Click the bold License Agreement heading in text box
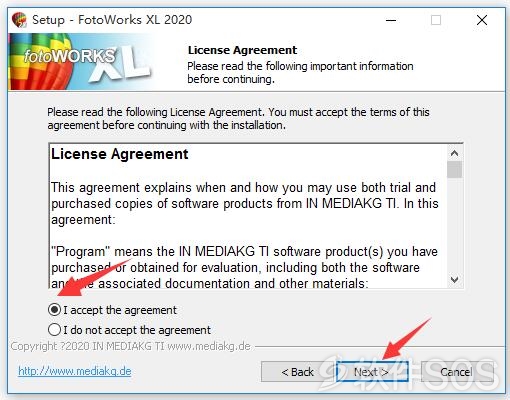This screenshot has width=510, height=400. point(120,154)
